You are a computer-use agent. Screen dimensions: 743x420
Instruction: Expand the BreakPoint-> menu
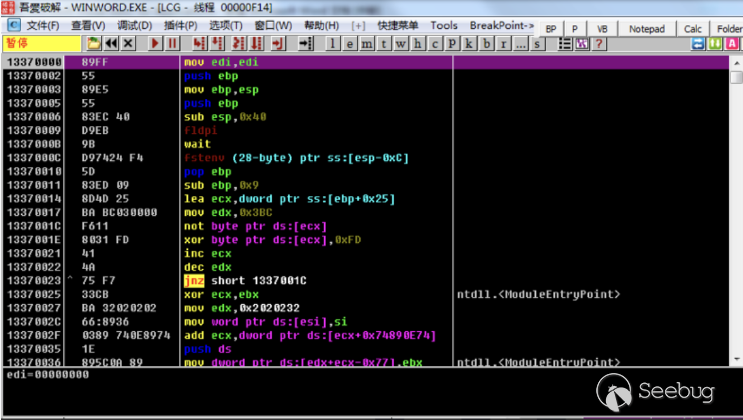500,25
